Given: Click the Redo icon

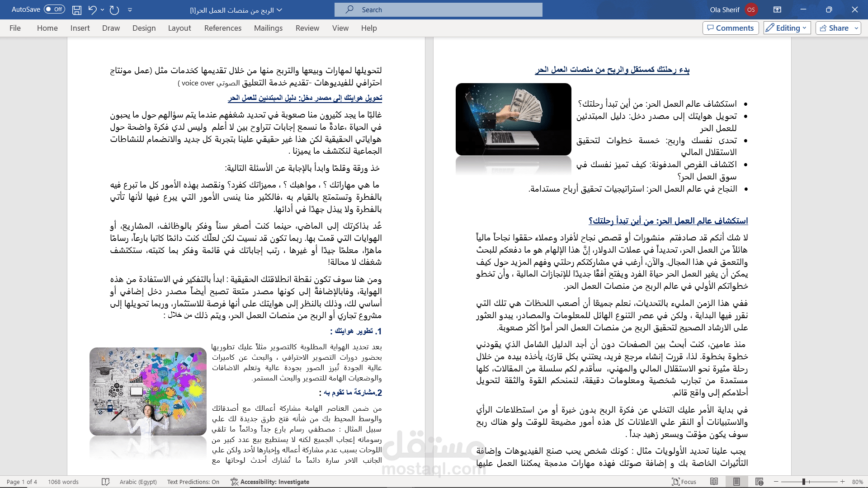Looking at the screenshot, I should (x=114, y=9).
